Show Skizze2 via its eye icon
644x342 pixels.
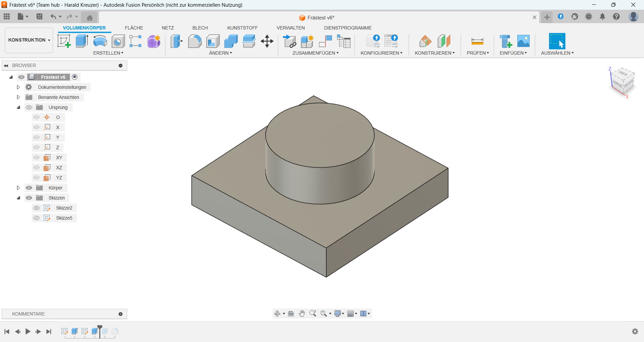37,208
